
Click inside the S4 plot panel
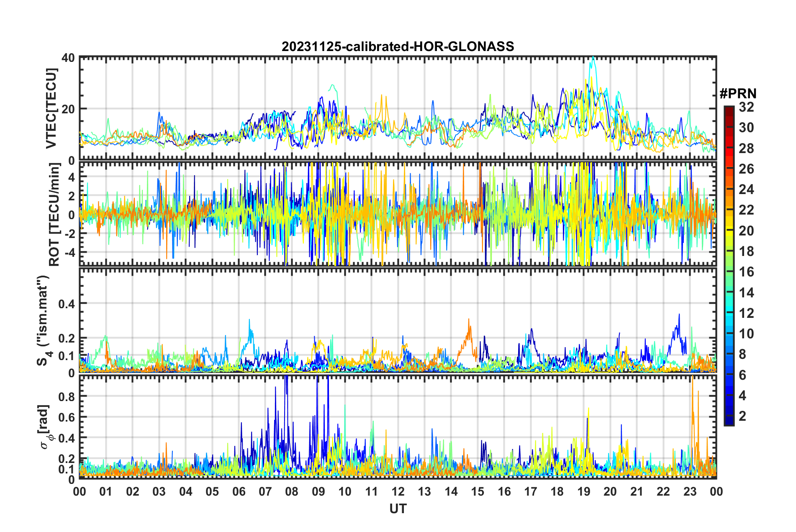pyautogui.click(x=398, y=320)
